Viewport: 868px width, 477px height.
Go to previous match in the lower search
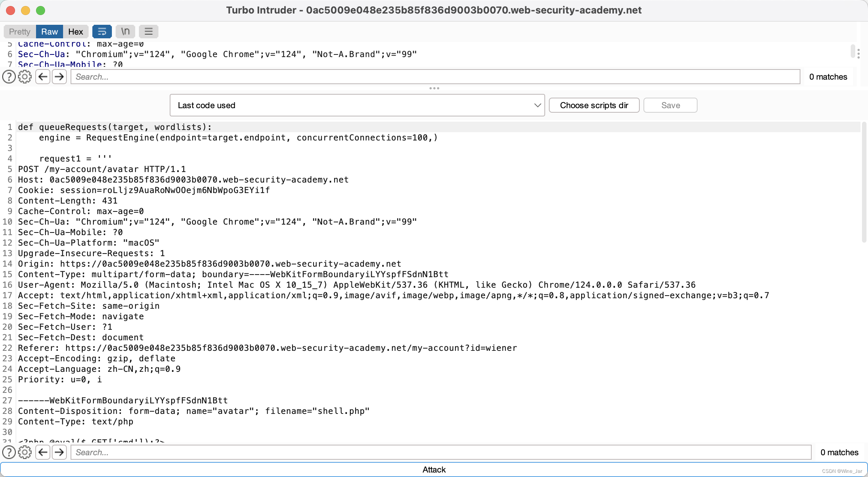[x=43, y=452]
